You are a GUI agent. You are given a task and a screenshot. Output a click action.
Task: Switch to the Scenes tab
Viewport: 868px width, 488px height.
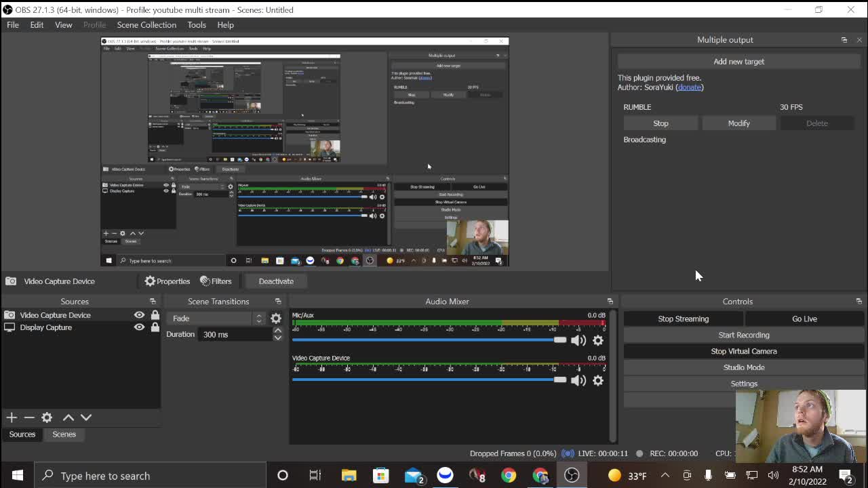tap(64, 434)
